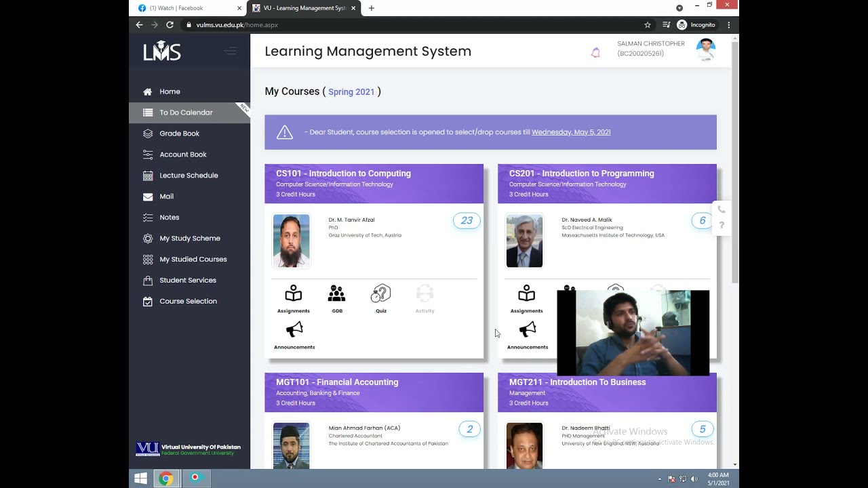Click the MGT211 badge showing 5
Viewport: 868px width, 488px height.
(x=702, y=429)
